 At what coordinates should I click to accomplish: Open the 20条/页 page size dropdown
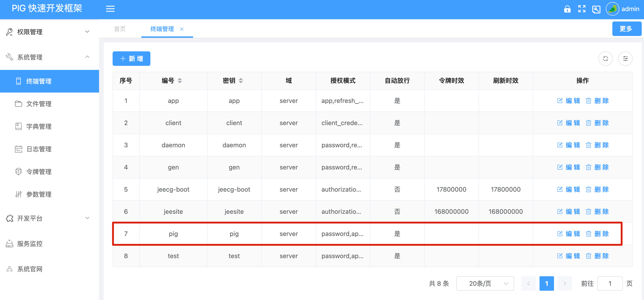click(x=485, y=283)
